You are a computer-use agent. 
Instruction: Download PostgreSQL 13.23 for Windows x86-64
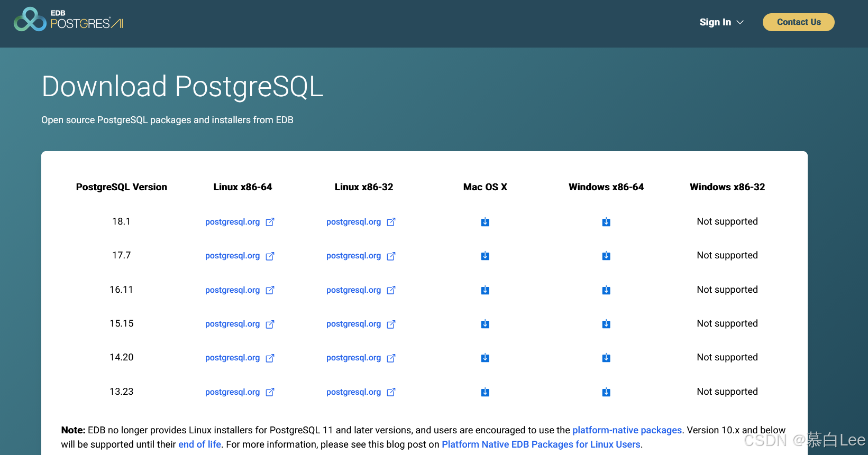click(606, 392)
